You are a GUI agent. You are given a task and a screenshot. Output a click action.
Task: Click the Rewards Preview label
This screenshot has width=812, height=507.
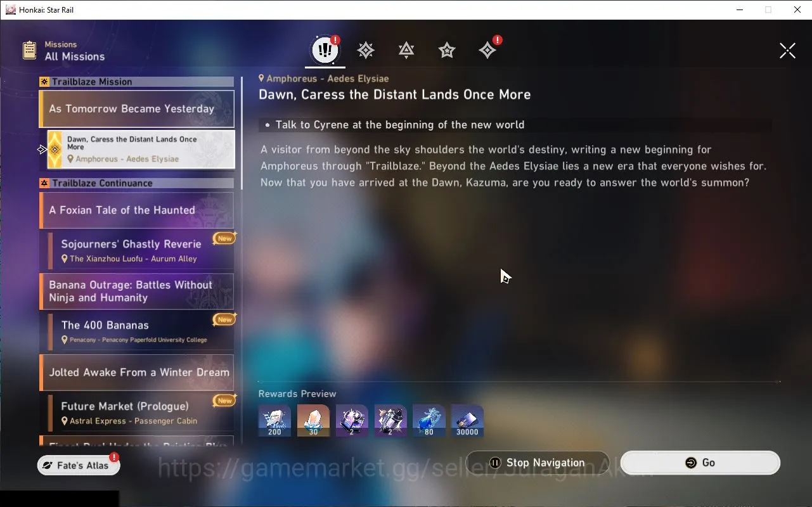[297, 394]
